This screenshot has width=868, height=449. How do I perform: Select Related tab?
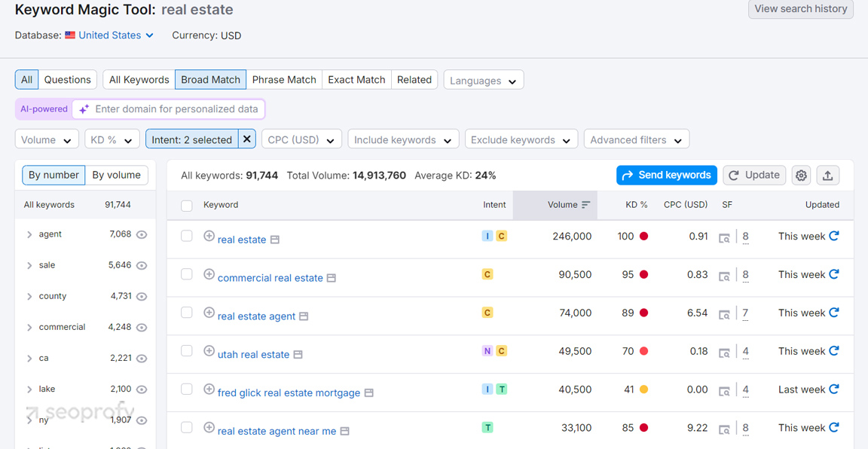(414, 80)
